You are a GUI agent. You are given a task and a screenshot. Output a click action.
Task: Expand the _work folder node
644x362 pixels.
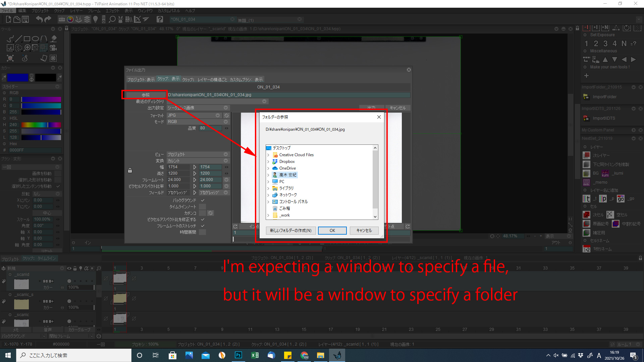(x=268, y=215)
